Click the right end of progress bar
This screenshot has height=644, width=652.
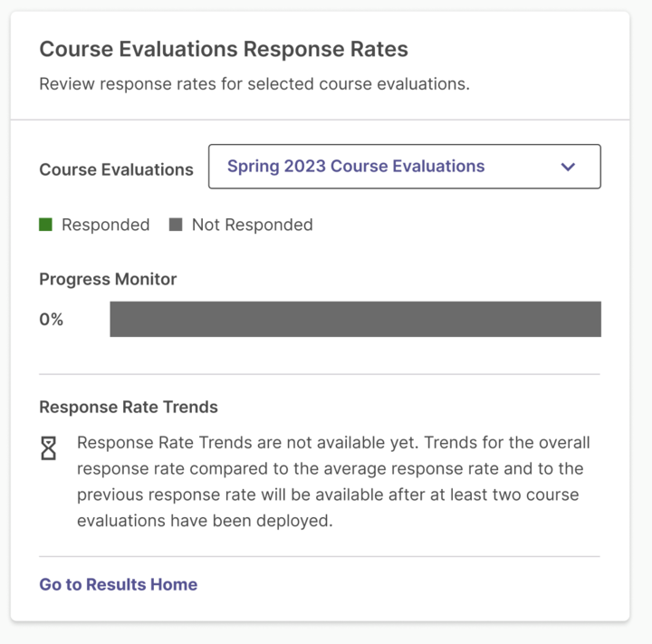595,319
